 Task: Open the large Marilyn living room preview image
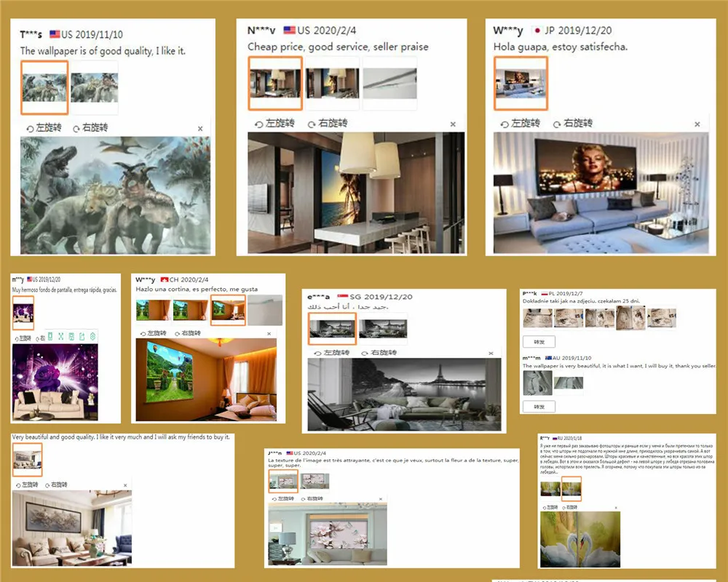click(x=601, y=193)
